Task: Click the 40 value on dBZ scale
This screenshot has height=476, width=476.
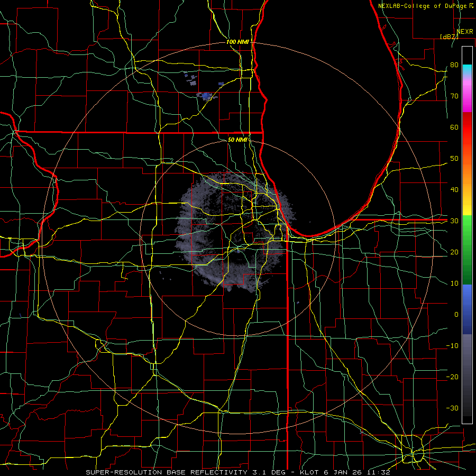Action: [454, 190]
